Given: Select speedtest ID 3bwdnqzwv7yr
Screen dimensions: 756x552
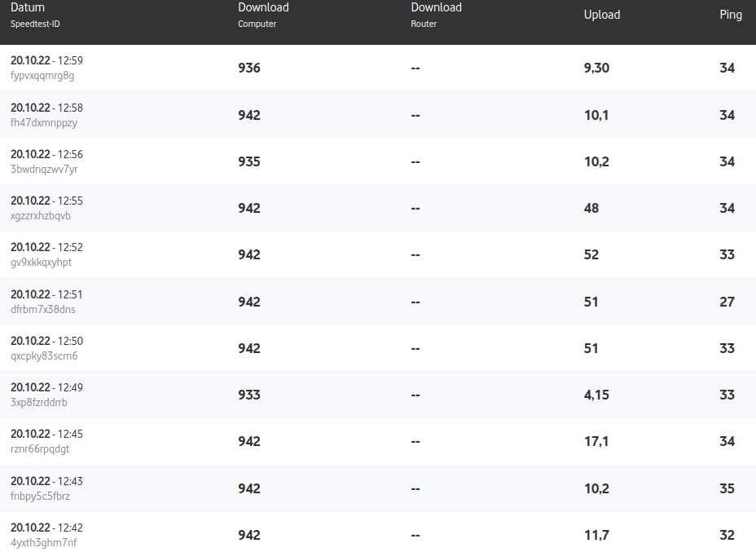Looking at the screenshot, I should 44,170.
